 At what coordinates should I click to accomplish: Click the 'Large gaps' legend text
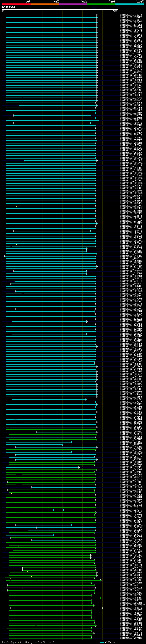point(10,642)
